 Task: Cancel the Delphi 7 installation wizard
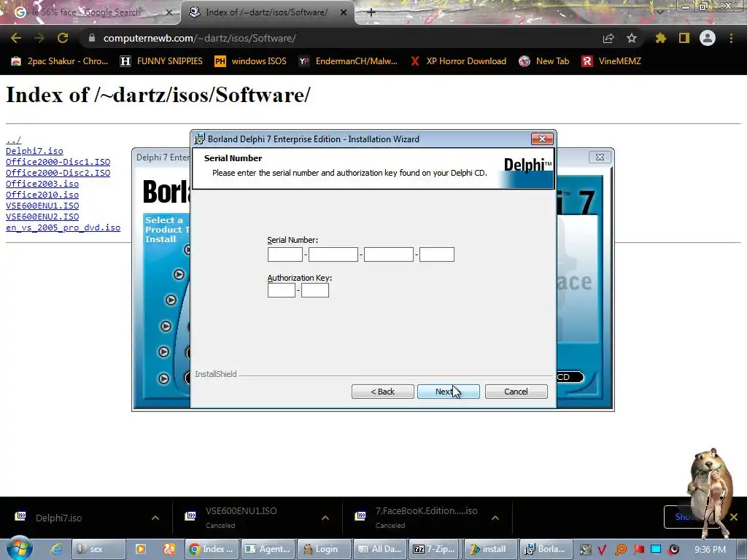point(516,392)
